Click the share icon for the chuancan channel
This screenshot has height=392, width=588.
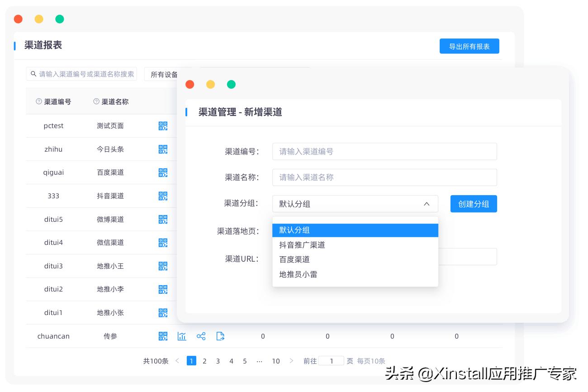[201, 336]
